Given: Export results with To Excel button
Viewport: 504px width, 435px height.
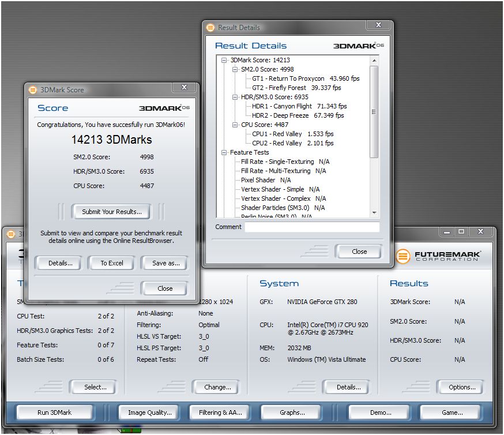Looking at the screenshot, I should tap(111, 263).
